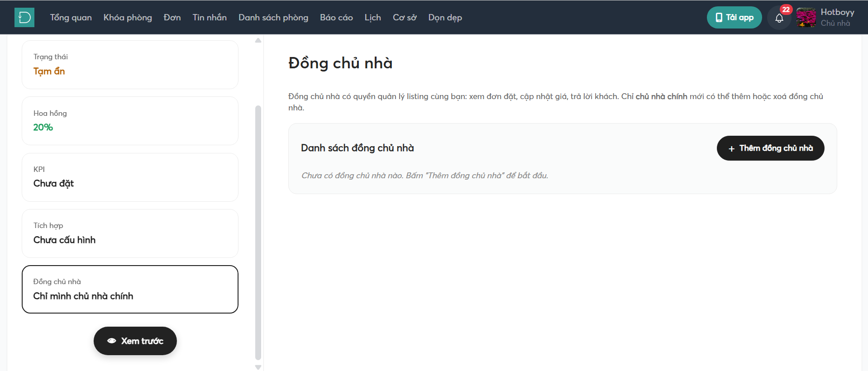Image resolution: width=868 pixels, height=371 pixels.
Task: Select the KPI Chưa đặt card
Action: click(x=130, y=177)
